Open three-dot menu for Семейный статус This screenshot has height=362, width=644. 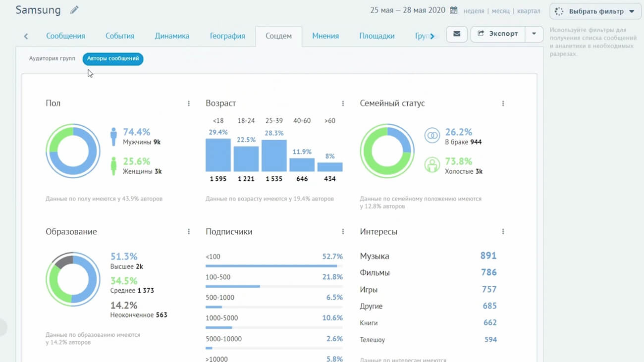tap(503, 103)
